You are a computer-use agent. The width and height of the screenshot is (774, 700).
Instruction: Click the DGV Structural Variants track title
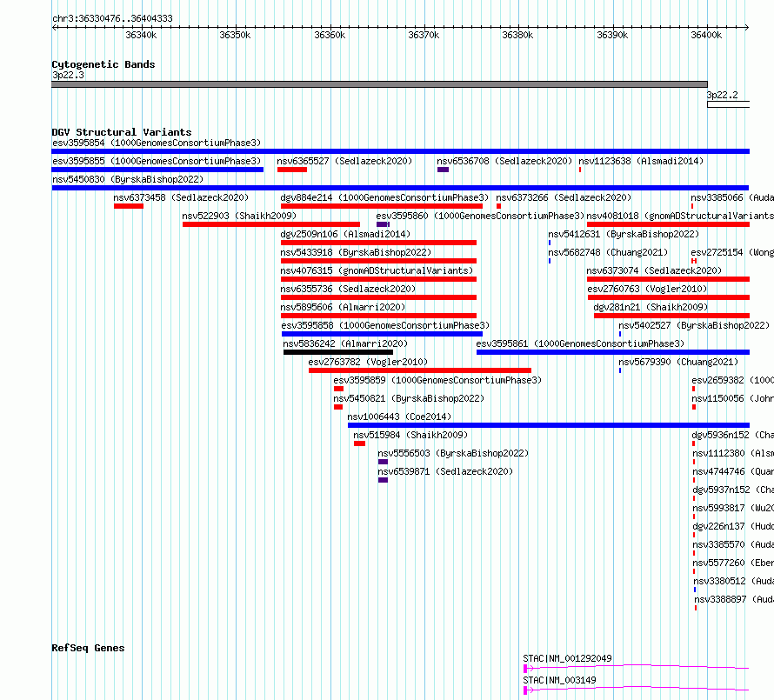(x=122, y=132)
